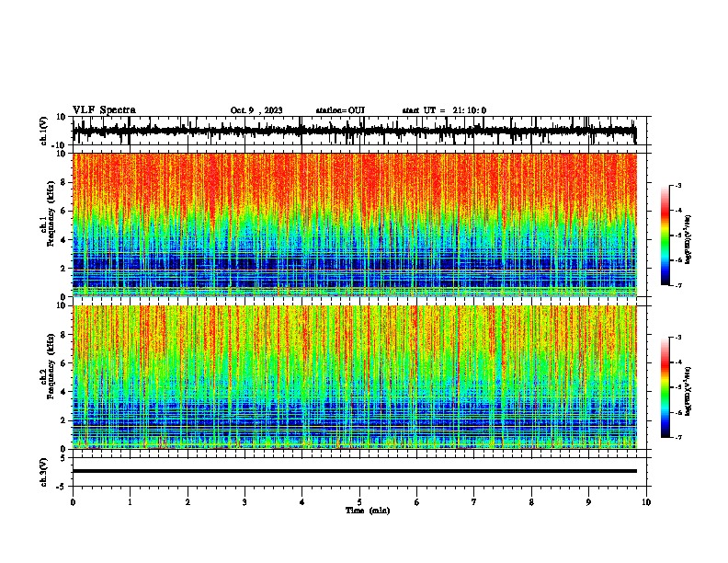This screenshot has width=728, height=563.
Task: Click the "-3" label on ch.1 color scale
Action: coord(678,185)
